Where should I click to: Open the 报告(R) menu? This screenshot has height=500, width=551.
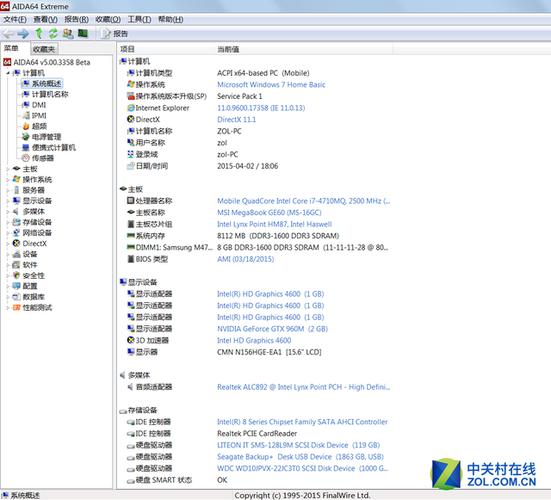[x=76, y=19]
